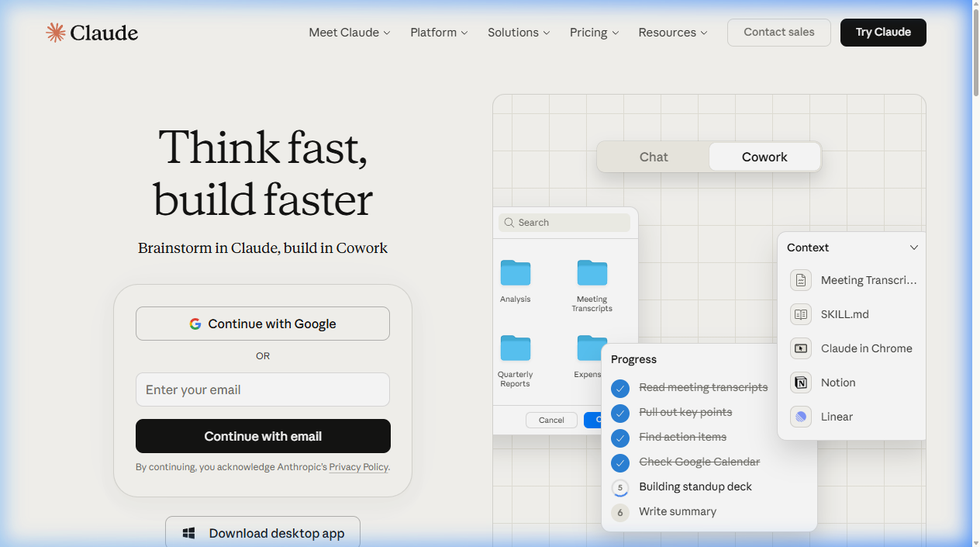Click the Enter your email field
The image size is (980, 547).
click(263, 389)
